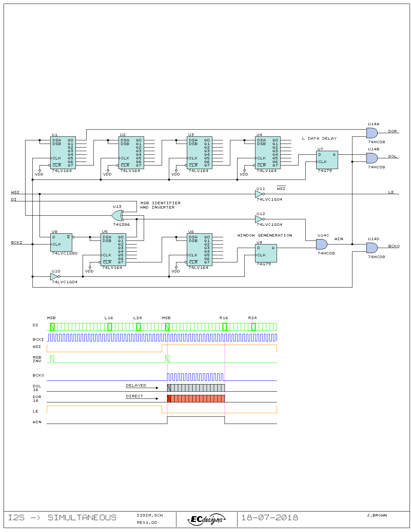Viewport: 411px width, 532px height.
Task: Click the 18-07-2018 date text
Action: (x=269, y=517)
